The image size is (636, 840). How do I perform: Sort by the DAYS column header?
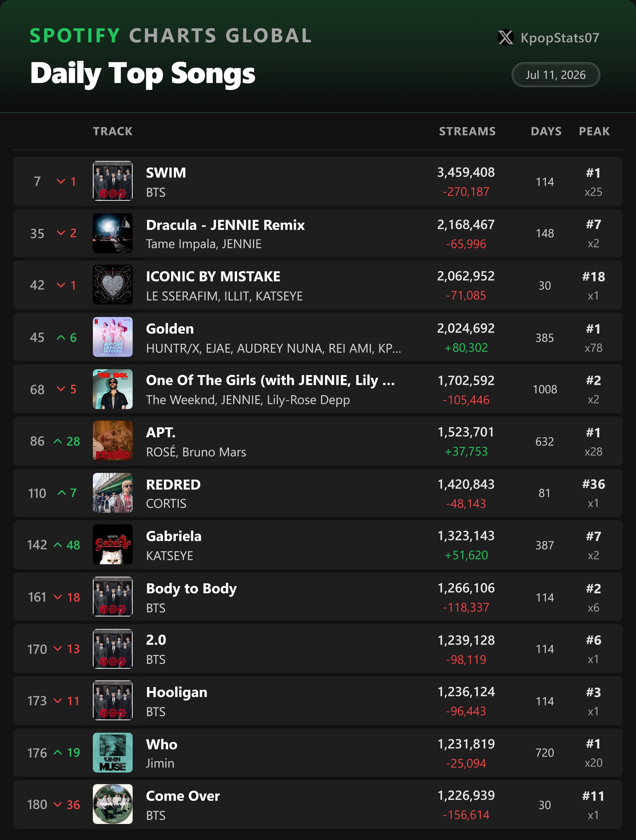(546, 131)
